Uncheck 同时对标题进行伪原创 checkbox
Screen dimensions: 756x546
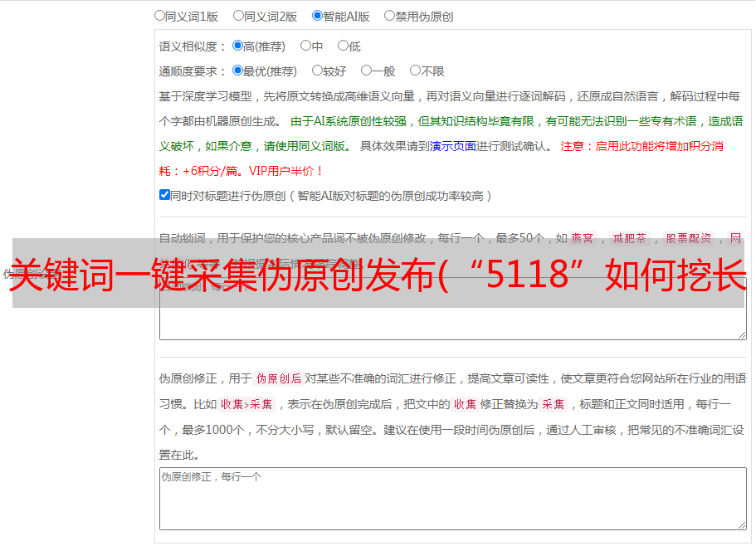pyautogui.click(x=164, y=195)
